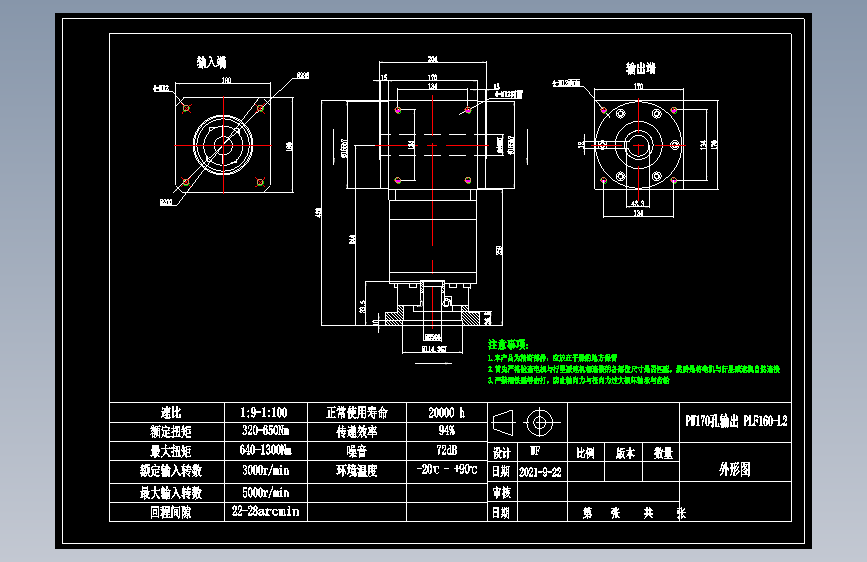Click the 环境温度 label cell
Viewport: 867px width, 562px height.
(x=357, y=471)
